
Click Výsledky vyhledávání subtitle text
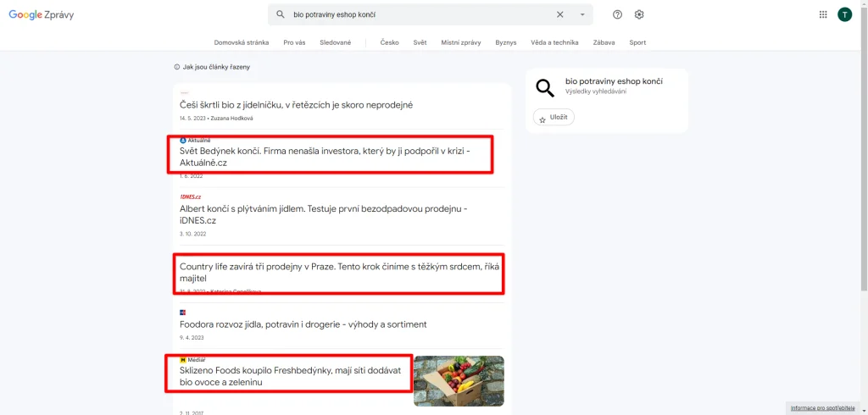pyautogui.click(x=596, y=91)
